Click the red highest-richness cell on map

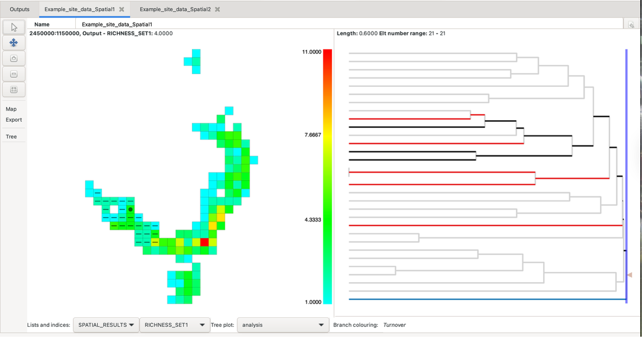(x=204, y=242)
